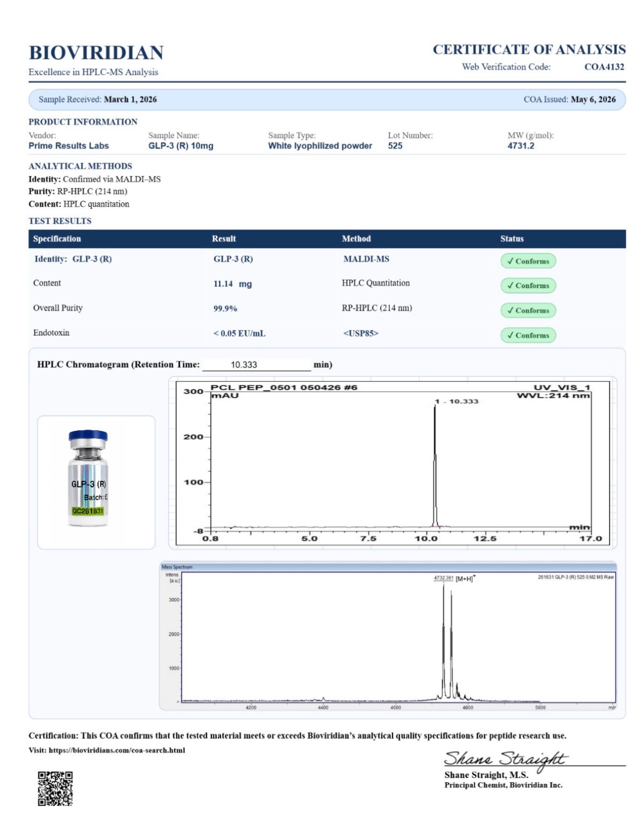Click the GLP-3 (R) vial photo
The height and width of the screenshot is (818, 644).
pos(89,479)
